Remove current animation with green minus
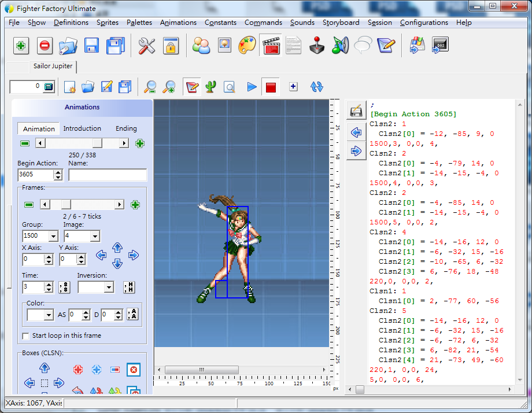 pos(25,143)
